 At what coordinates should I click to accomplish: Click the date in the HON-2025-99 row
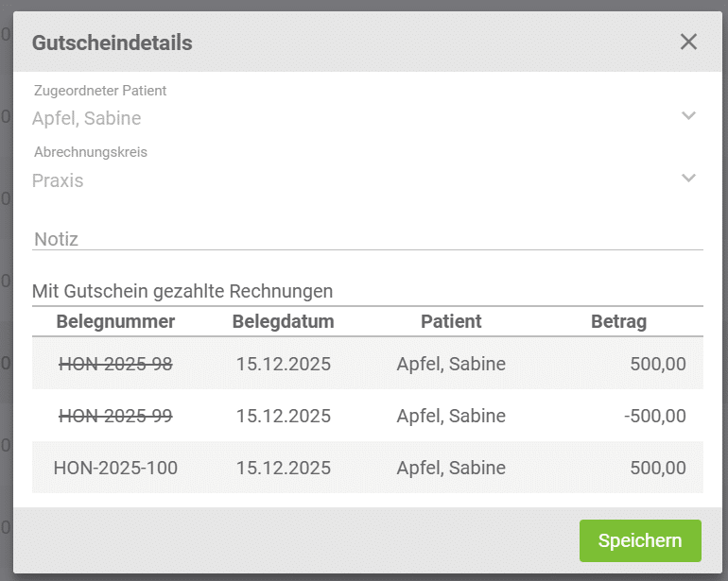coord(283,416)
